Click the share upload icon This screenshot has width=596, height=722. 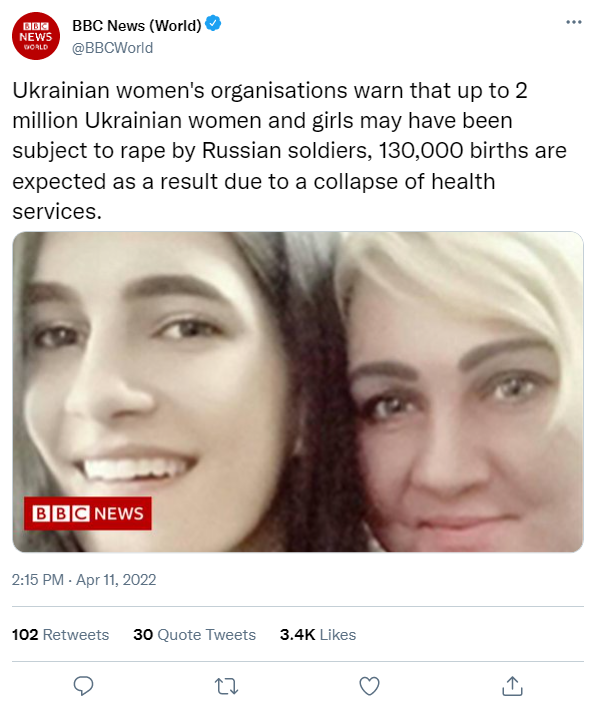point(512,686)
